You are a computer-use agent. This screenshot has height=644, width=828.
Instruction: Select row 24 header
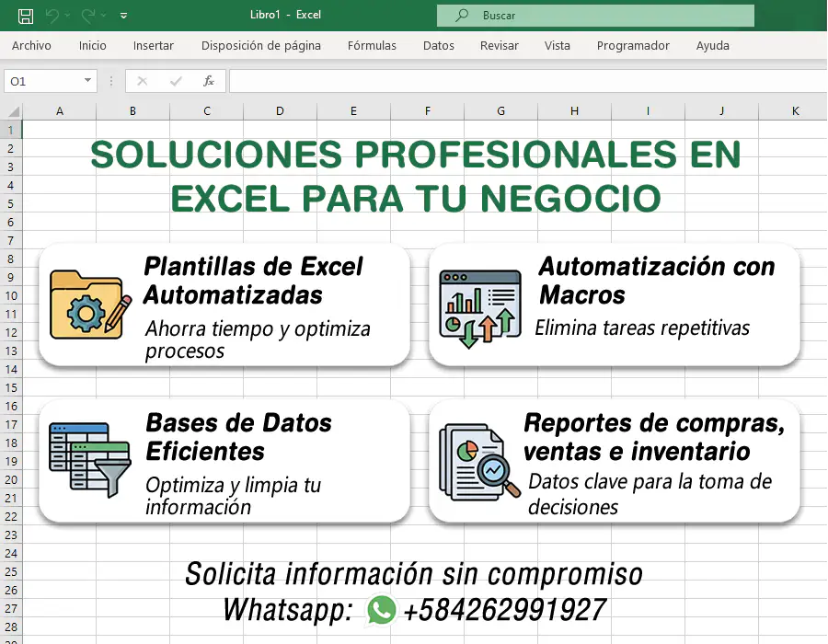coord(11,553)
